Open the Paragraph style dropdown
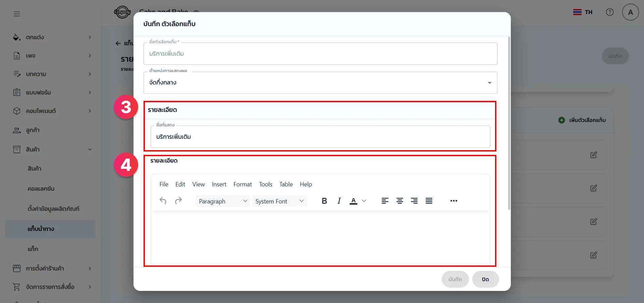This screenshot has height=303, width=644. pos(222,201)
